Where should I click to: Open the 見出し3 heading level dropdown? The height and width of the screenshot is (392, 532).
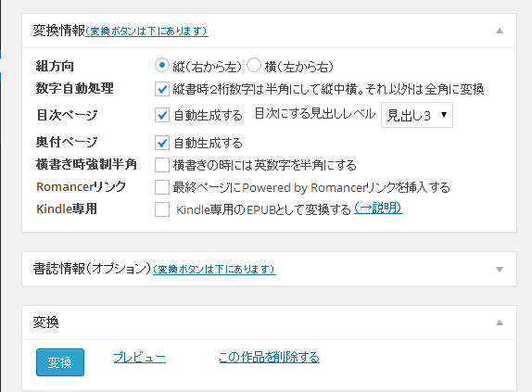417,115
